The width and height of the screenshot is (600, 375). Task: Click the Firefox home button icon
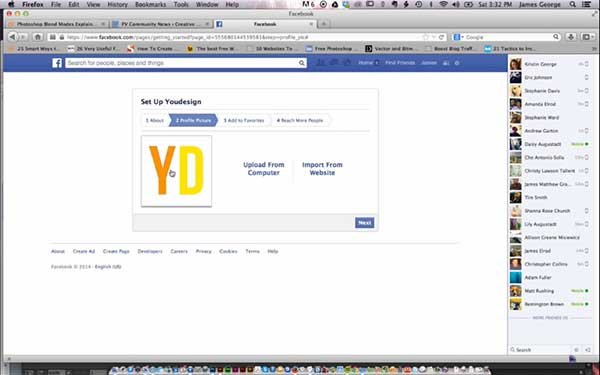[x=38, y=37]
